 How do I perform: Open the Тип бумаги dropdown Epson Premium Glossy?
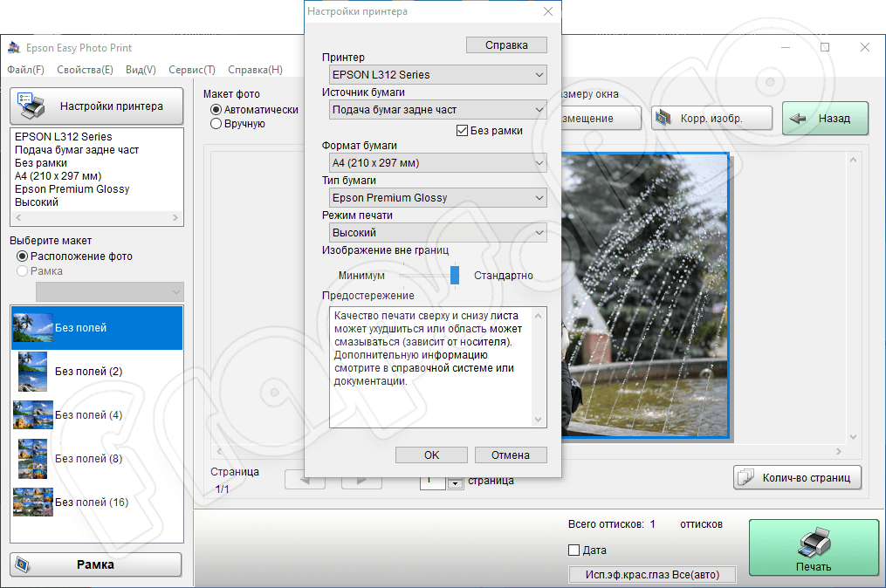coord(438,198)
